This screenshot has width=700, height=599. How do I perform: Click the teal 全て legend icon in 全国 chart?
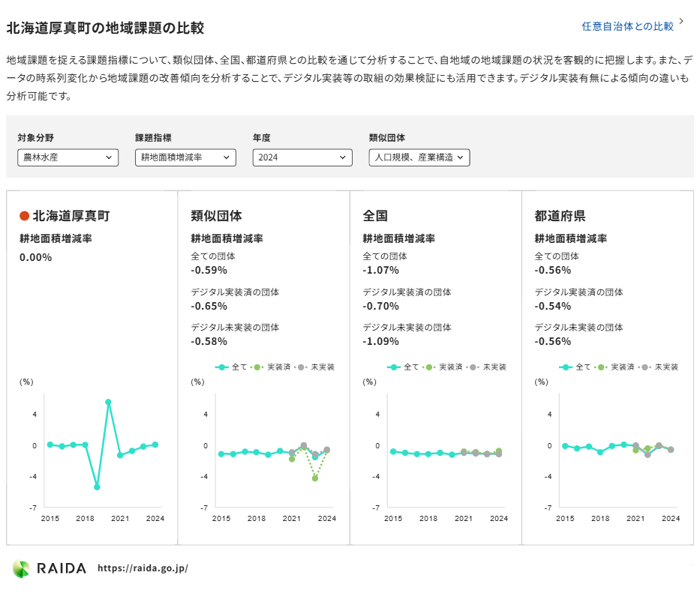pyautogui.click(x=392, y=367)
